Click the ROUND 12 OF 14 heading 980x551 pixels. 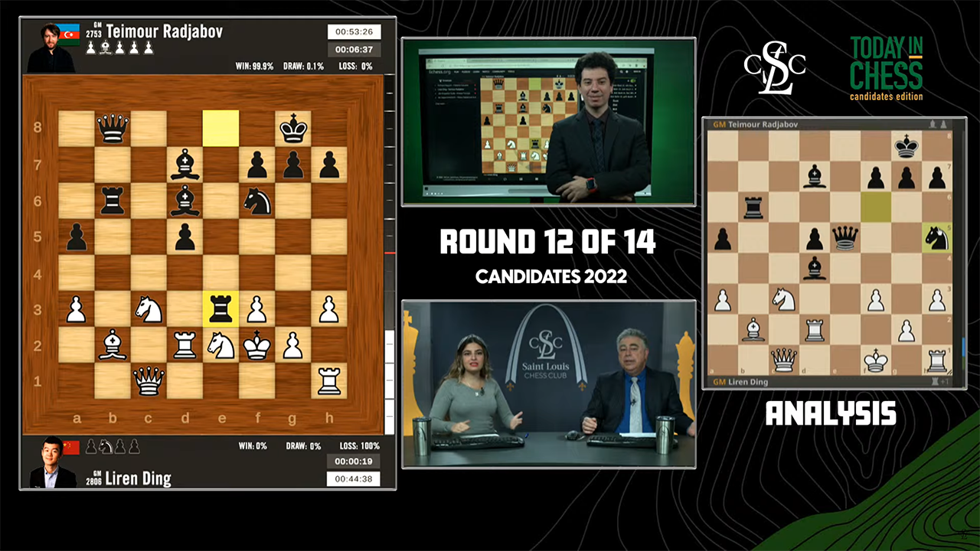(x=547, y=243)
